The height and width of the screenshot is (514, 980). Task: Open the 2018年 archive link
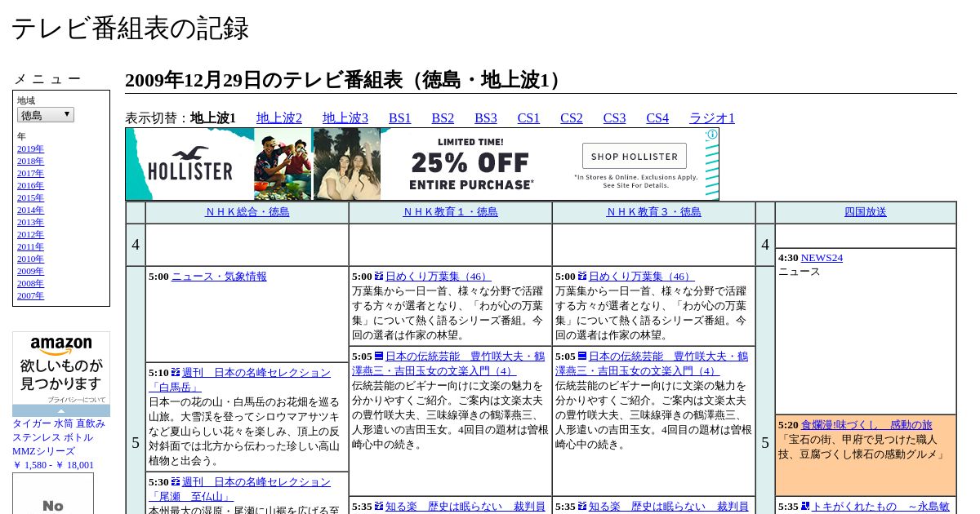pos(30,162)
